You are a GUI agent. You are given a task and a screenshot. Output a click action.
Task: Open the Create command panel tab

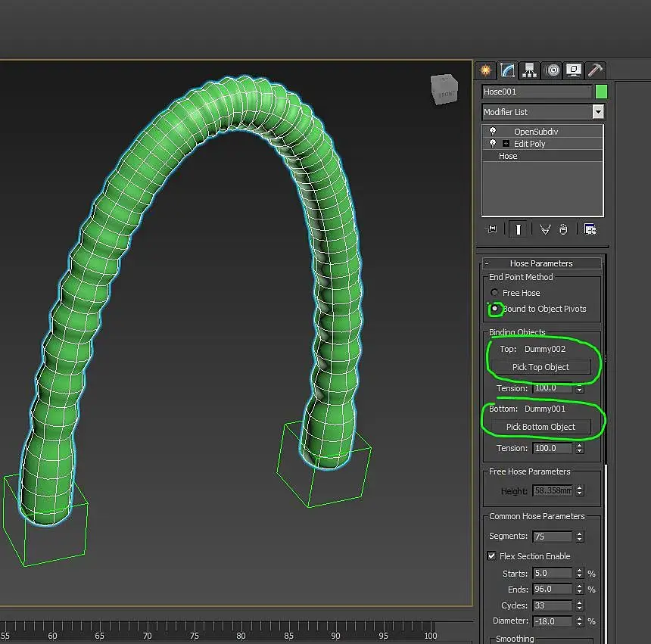(485, 70)
